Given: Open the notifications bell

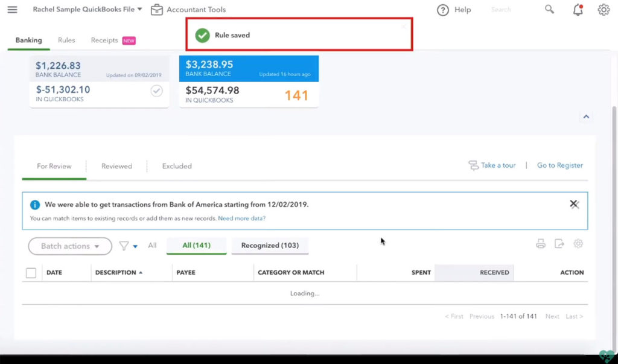Looking at the screenshot, I should [578, 10].
